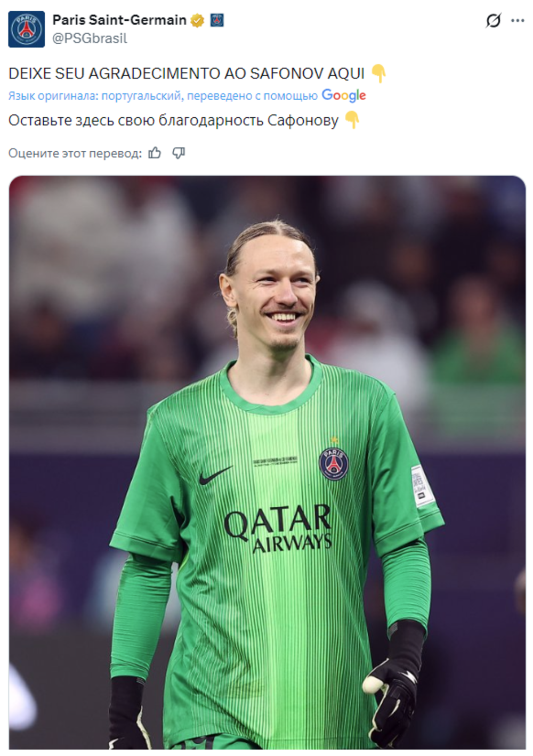Click the pointing-down emoji after 'Сафонову'

352,120
